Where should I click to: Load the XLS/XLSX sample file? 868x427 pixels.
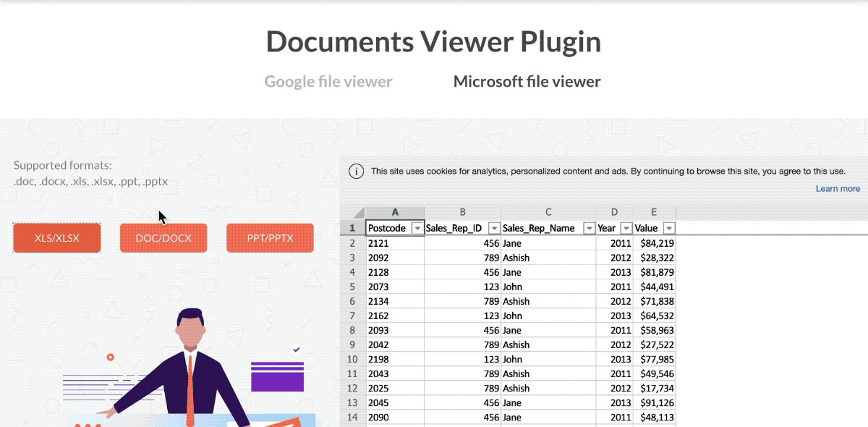57,238
